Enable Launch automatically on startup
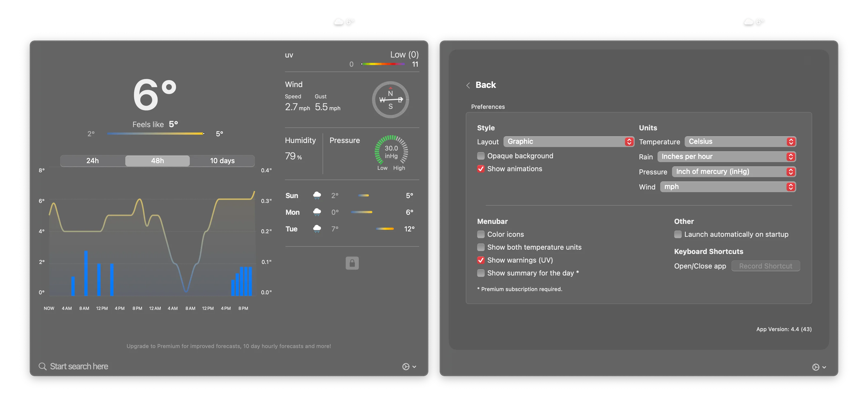This screenshot has height=408, width=868. coord(678,234)
